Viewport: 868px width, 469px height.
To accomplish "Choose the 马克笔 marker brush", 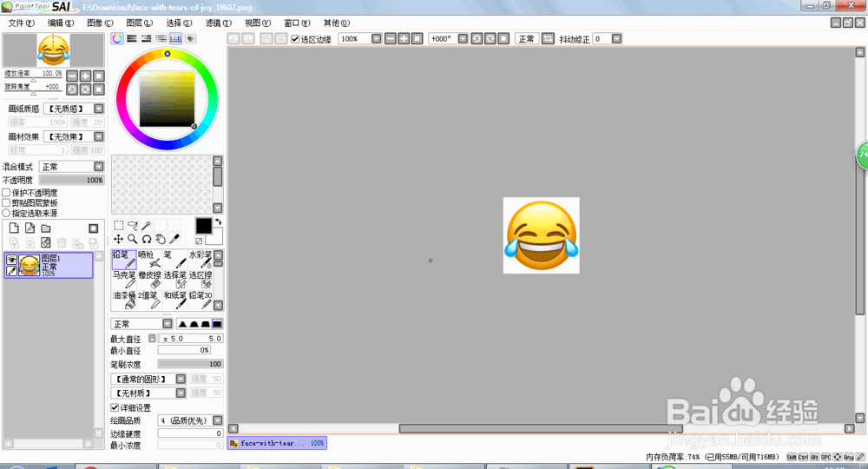I will 124,280.
